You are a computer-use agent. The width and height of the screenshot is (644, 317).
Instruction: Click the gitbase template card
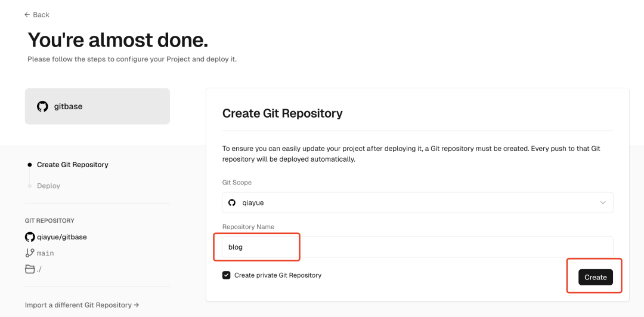coord(97,106)
